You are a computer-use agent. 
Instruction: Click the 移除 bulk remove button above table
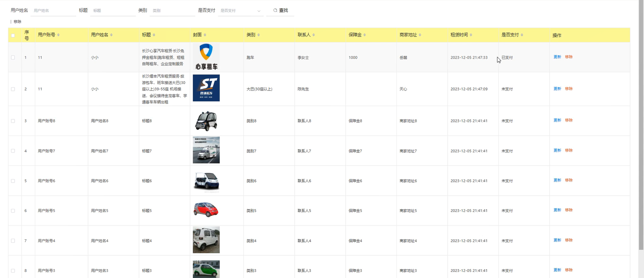17,22
